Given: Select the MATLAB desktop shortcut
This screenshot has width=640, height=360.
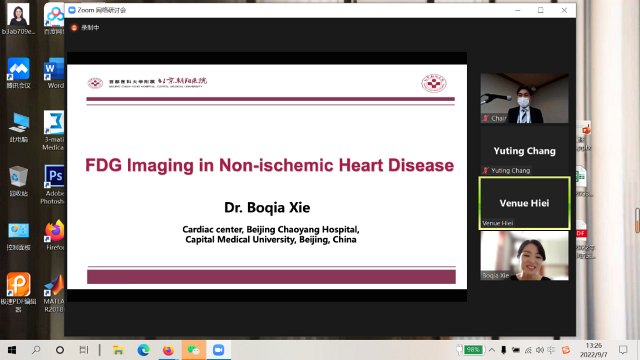Looking at the screenshot, I should pos(54,293).
